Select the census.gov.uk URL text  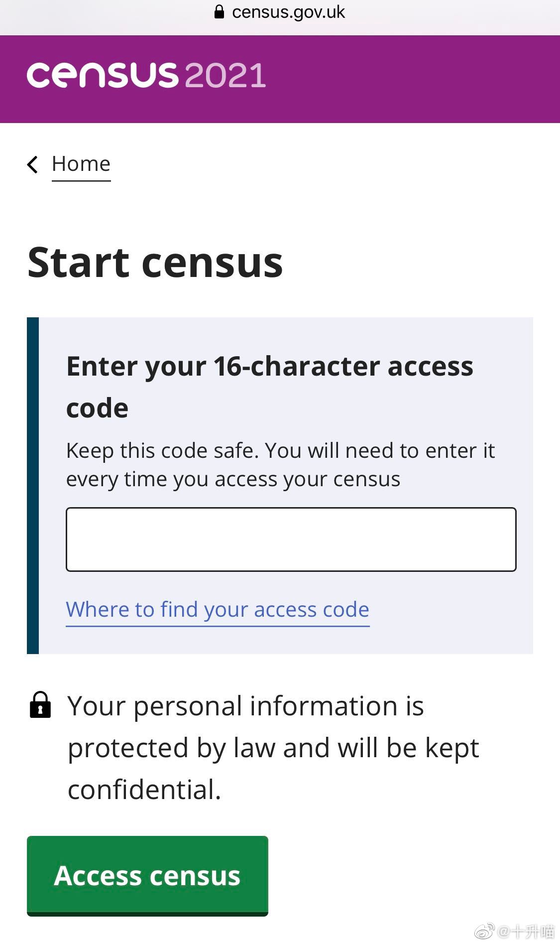coord(288,12)
